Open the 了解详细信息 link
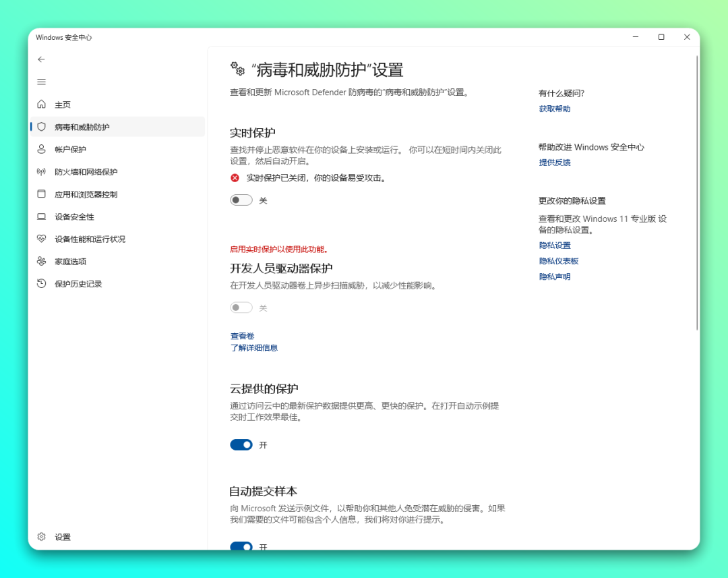This screenshot has width=728, height=578. tap(254, 348)
